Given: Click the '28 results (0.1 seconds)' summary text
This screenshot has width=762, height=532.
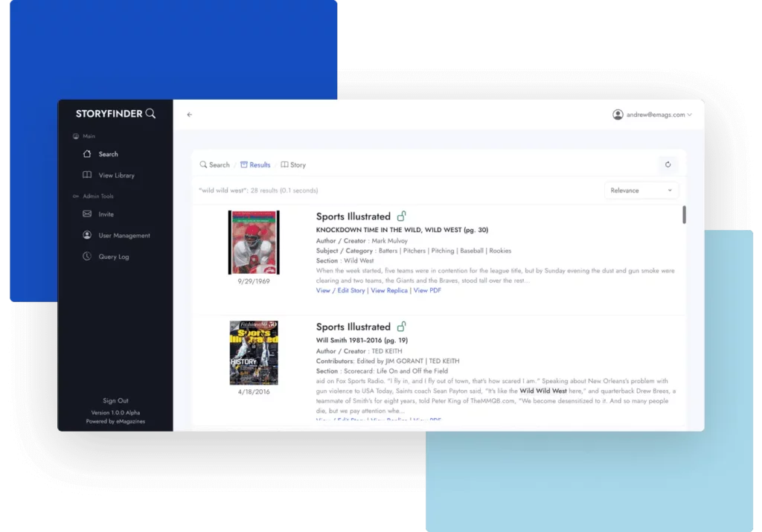Looking at the screenshot, I should click(x=284, y=190).
